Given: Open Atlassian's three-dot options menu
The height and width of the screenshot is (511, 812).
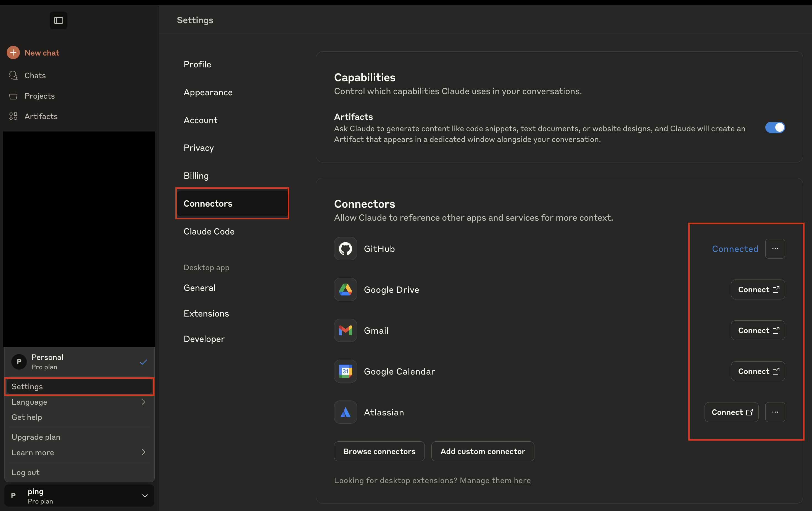Looking at the screenshot, I should [x=774, y=412].
